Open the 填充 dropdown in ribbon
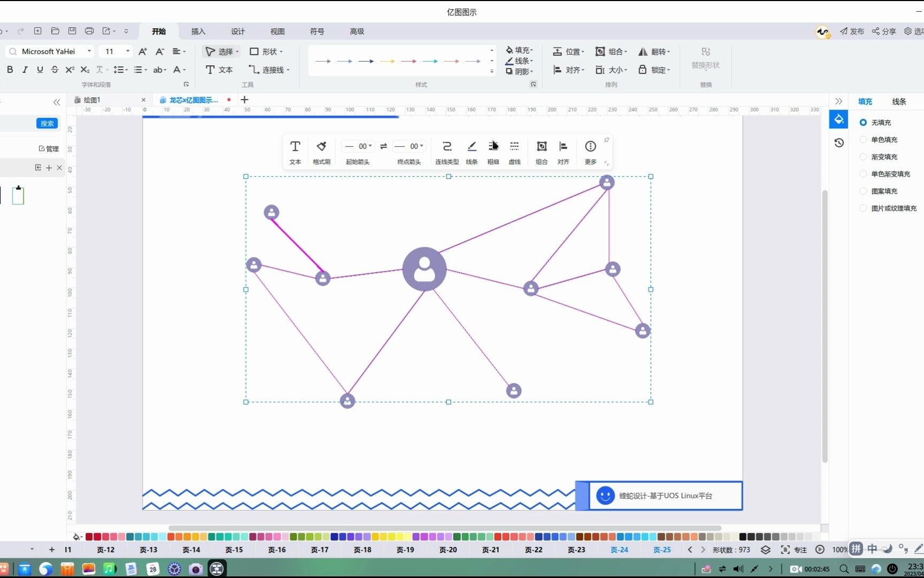 (519, 50)
